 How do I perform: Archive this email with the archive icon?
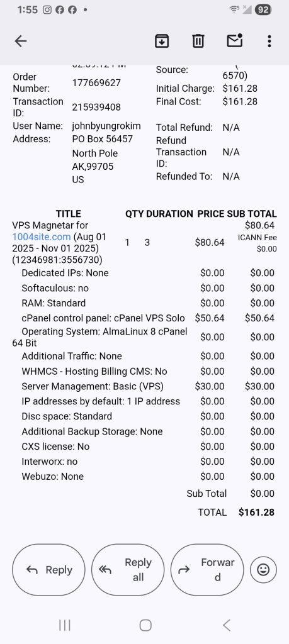pos(162,41)
